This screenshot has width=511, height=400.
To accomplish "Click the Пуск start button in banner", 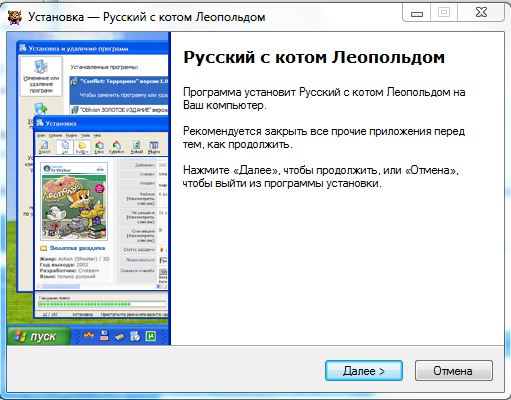I will click(39, 336).
